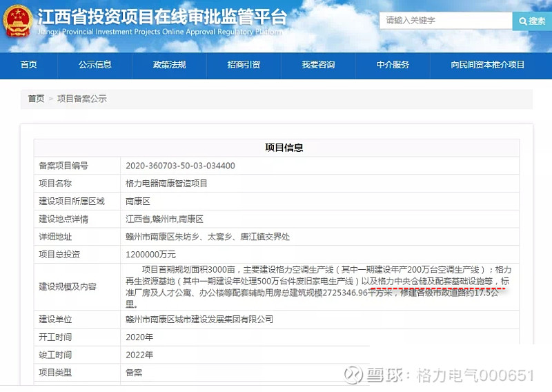
Task: Click the 首页 breadcrumb link
Action: point(37,99)
